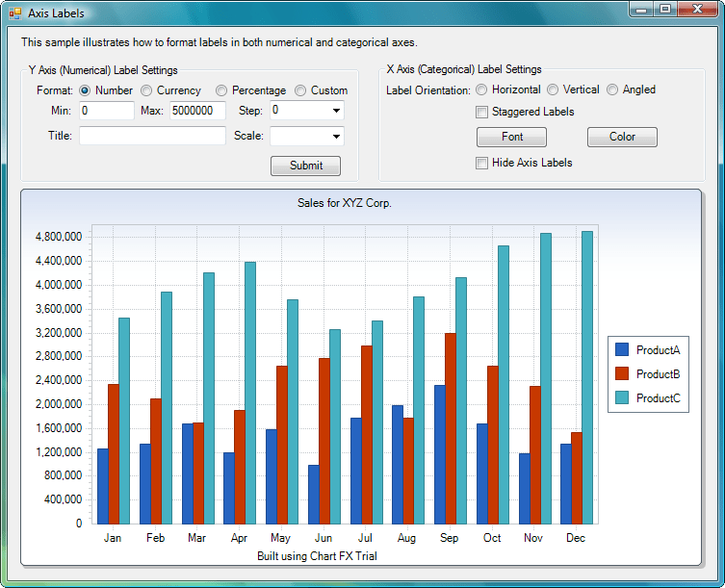Set label orientation to Vertical

553,89
